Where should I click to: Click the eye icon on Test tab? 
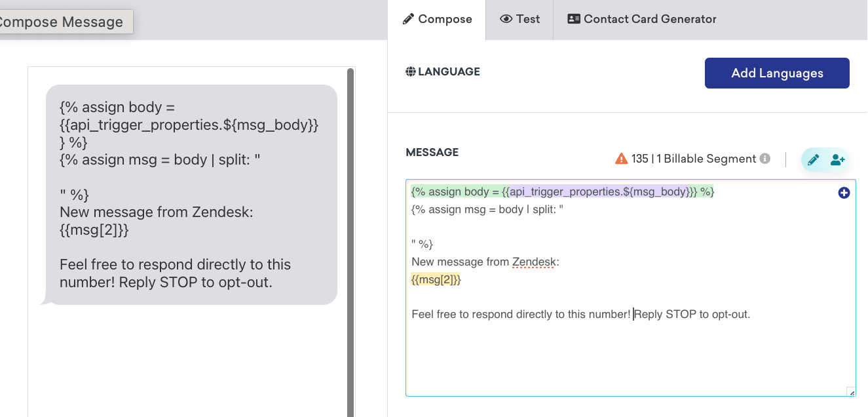coord(506,19)
